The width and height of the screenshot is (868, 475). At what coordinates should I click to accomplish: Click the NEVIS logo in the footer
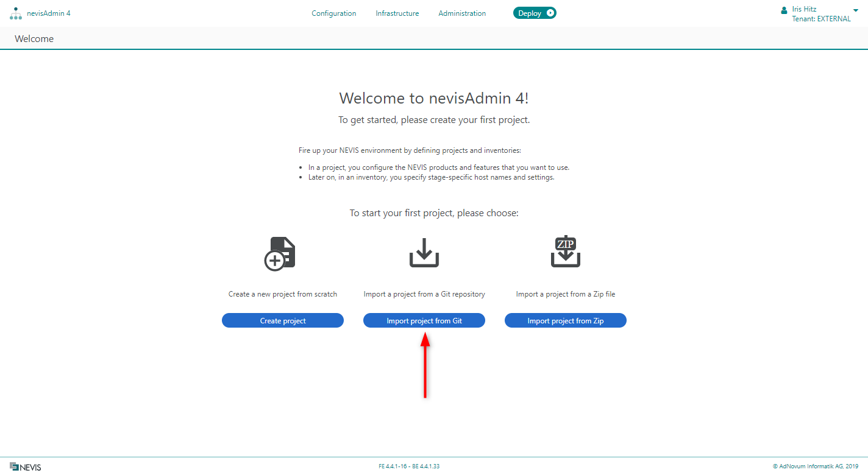pos(26,467)
